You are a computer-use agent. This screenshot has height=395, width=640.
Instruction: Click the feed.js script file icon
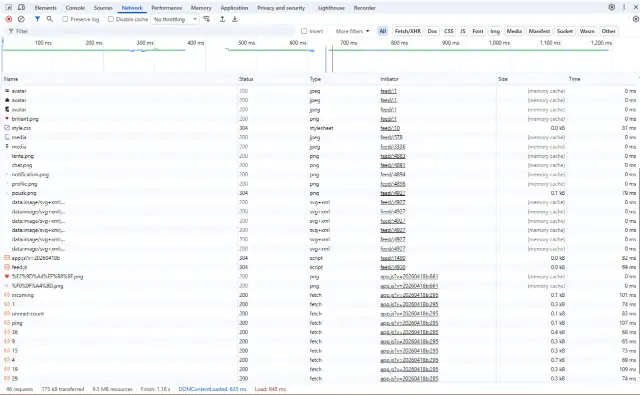point(7,267)
